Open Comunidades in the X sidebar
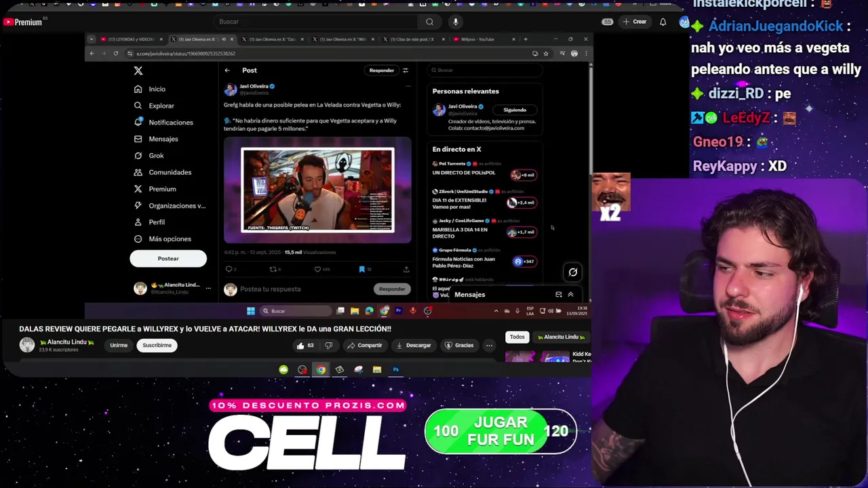Viewport: 868px width, 488px height. pyautogui.click(x=163, y=172)
